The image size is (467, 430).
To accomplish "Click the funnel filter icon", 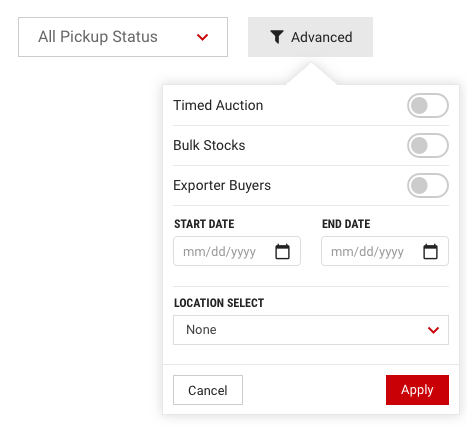I will (x=277, y=37).
